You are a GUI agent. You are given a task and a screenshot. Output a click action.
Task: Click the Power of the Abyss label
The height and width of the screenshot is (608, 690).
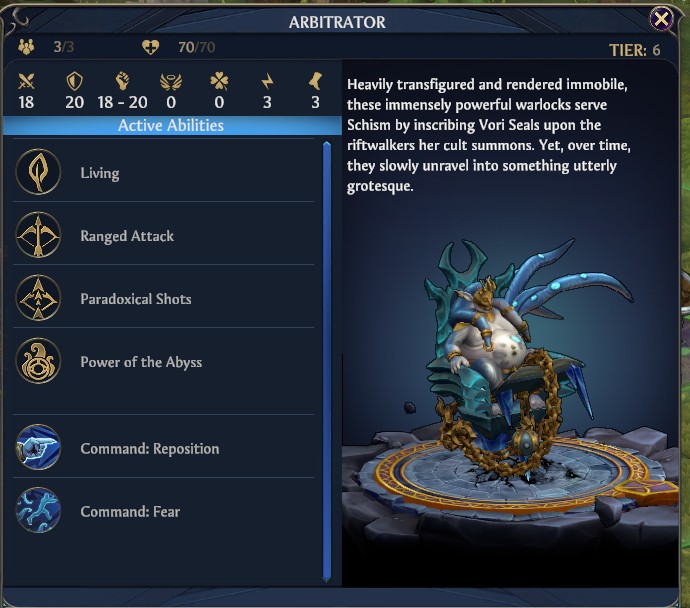coord(141,362)
